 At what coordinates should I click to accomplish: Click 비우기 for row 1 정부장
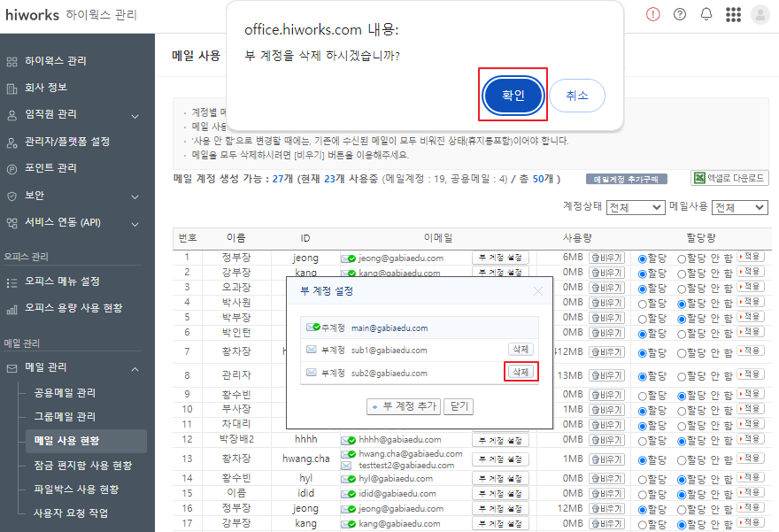pos(606,258)
